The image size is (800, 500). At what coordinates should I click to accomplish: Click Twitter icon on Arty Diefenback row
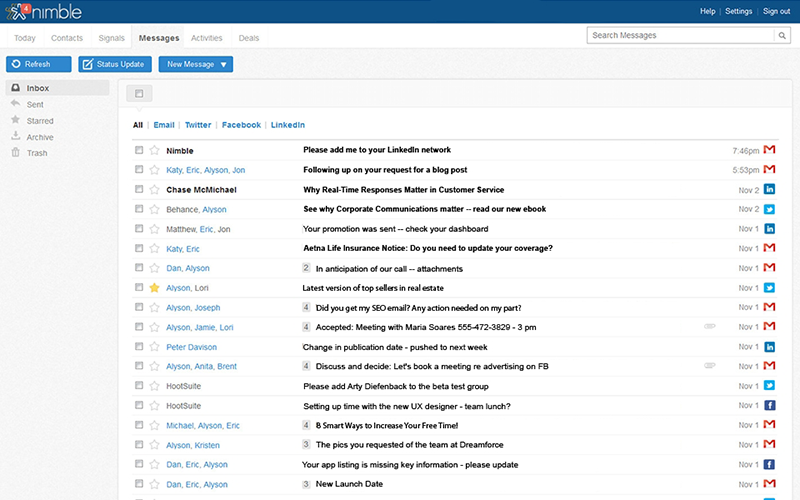click(x=769, y=386)
